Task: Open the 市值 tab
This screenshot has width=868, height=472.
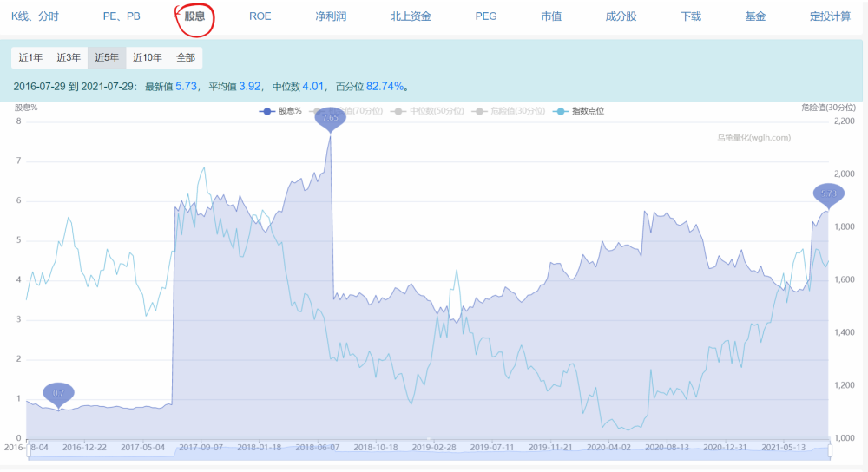Action: (x=551, y=16)
